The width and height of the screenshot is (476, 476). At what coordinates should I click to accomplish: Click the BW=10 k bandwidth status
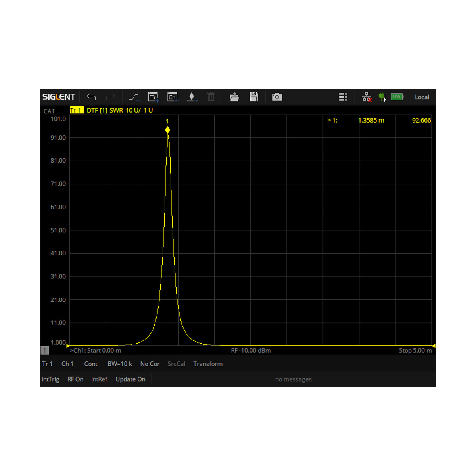click(x=120, y=364)
